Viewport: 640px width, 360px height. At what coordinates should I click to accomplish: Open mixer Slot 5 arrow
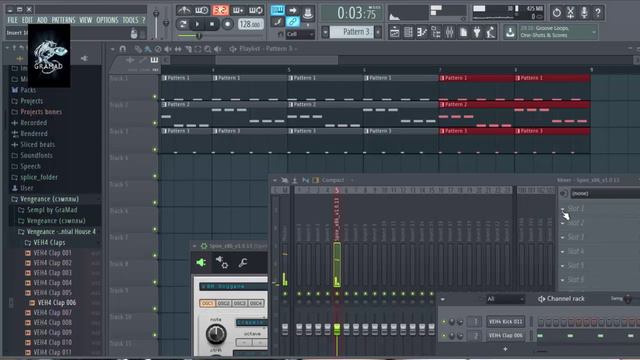563,266
